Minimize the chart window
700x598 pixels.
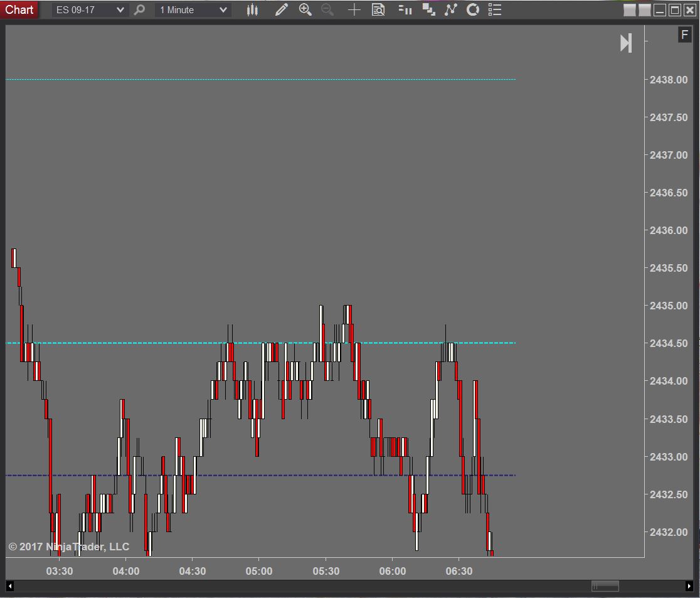pos(660,10)
